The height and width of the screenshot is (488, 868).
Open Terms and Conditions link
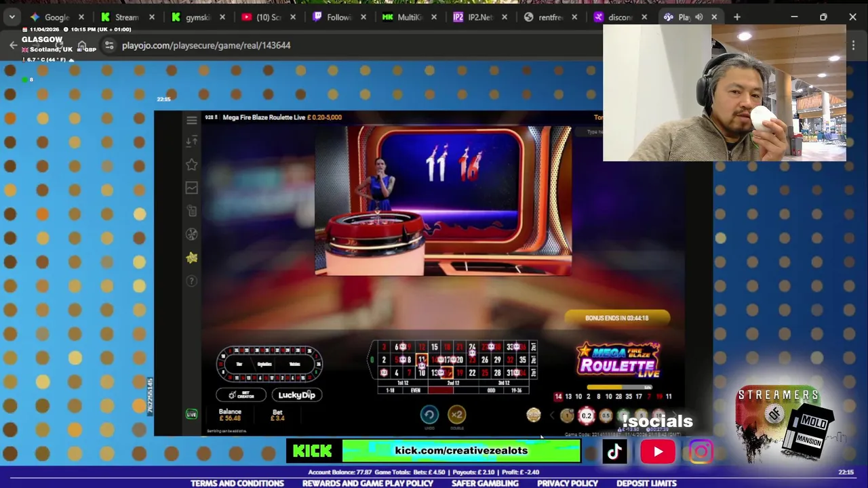click(x=237, y=483)
